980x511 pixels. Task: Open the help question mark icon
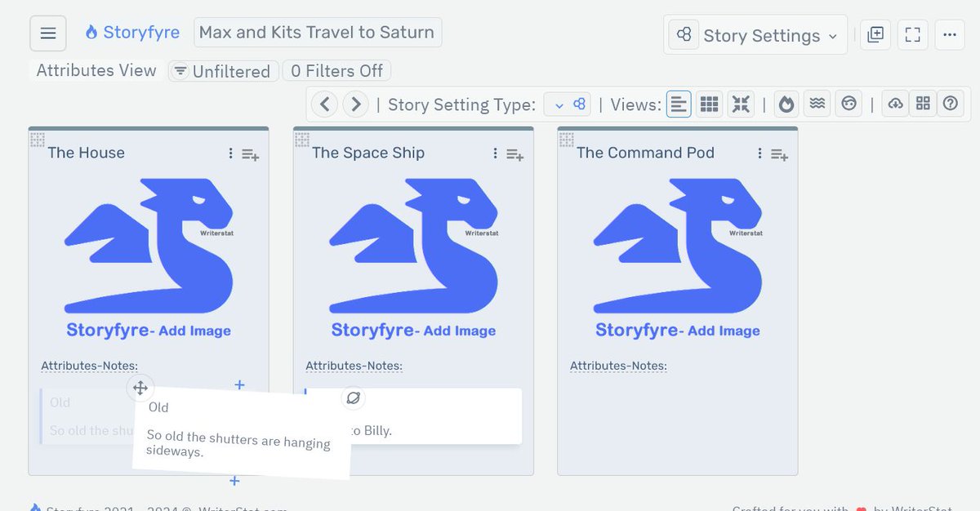click(x=950, y=104)
